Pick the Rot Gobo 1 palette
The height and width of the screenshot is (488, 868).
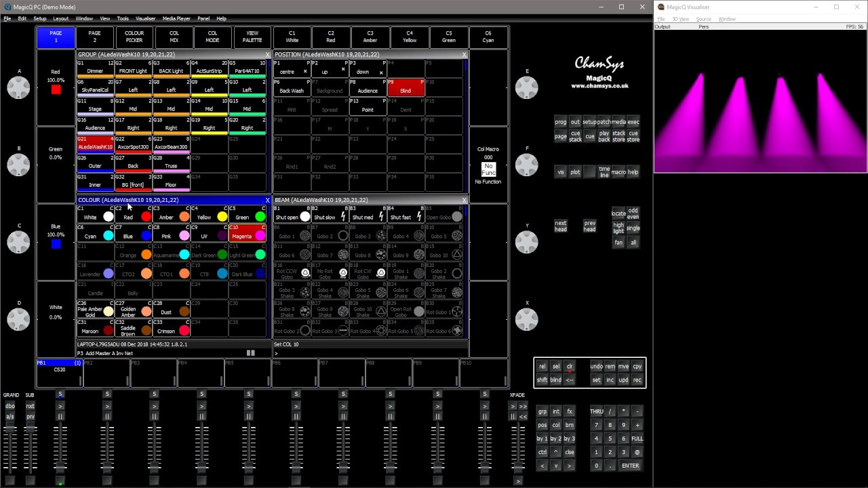[444, 308]
